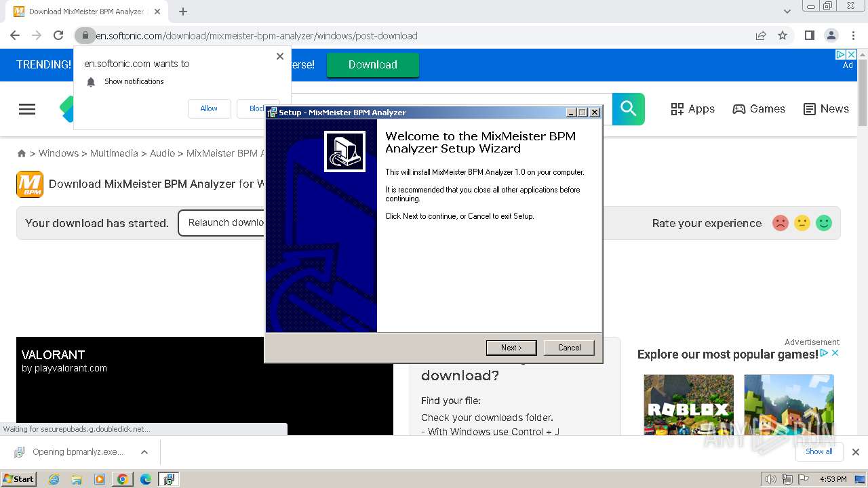Click the green Download button in banner
Viewport: 868px width, 488px height.
373,64
